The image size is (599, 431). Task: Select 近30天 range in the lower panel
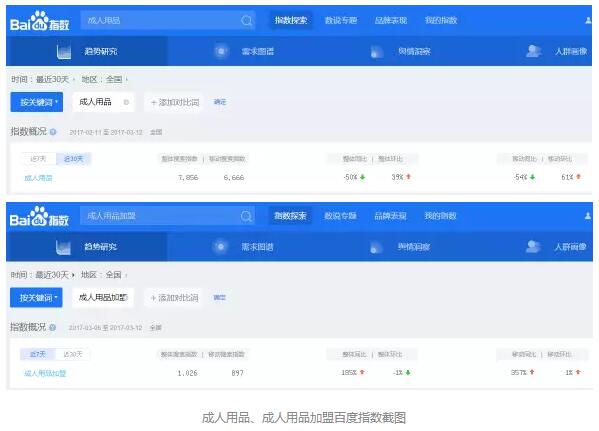[x=73, y=354]
